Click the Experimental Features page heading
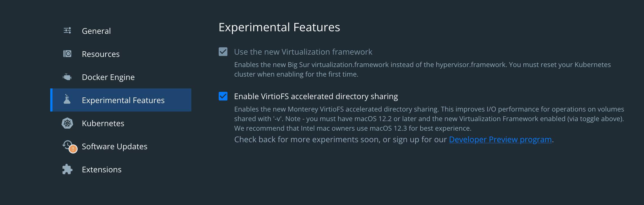The width and height of the screenshot is (644, 205). (279, 27)
